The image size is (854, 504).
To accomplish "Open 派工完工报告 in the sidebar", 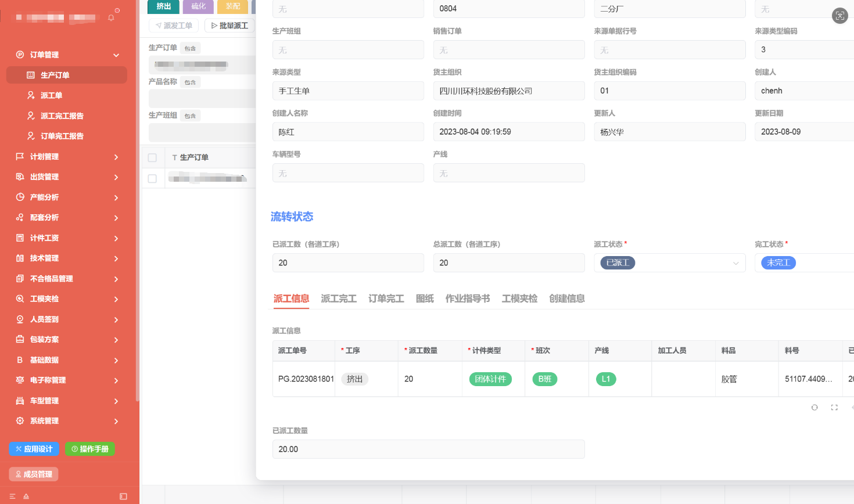I will (62, 116).
